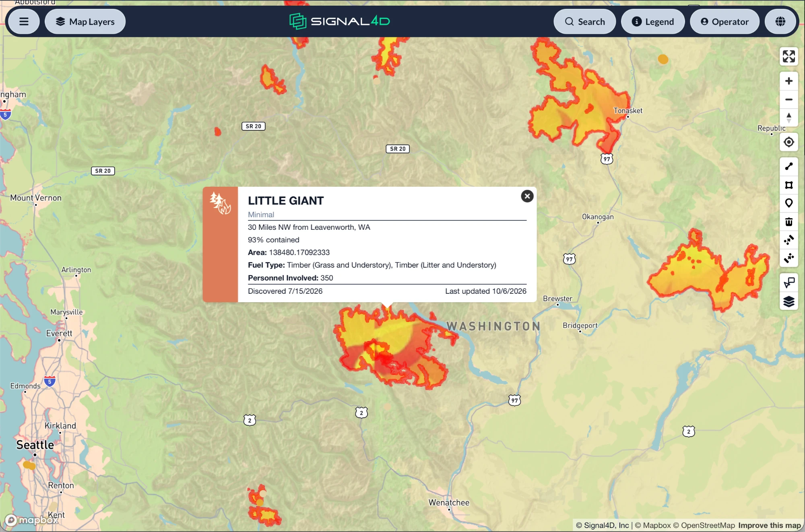This screenshot has height=532, width=805.
Task: Click the wildfire icon in the popup
Action: [x=220, y=203]
